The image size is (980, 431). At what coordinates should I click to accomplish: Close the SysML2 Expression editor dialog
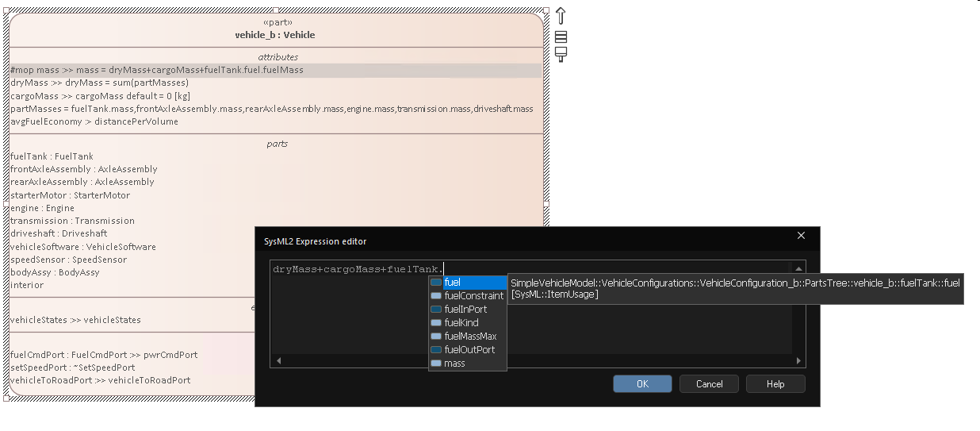pos(801,236)
